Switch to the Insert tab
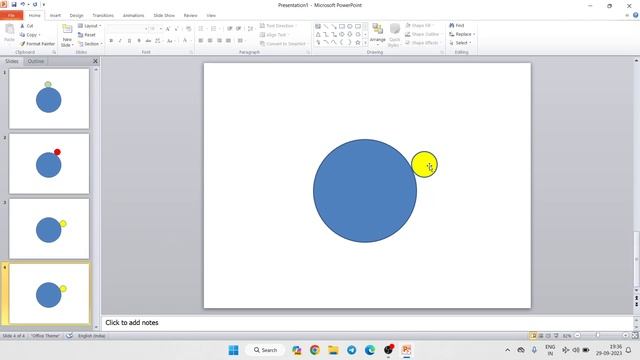This screenshot has height=360, width=640. point(55,15)
